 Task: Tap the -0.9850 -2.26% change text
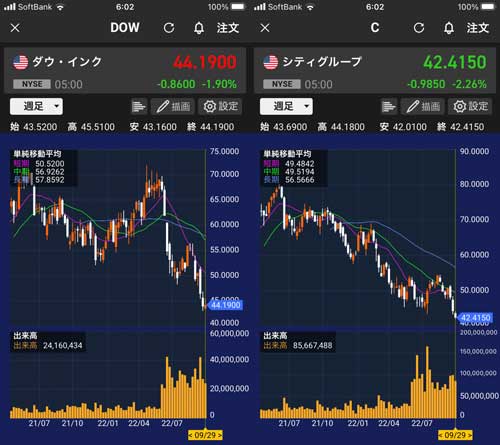tap(447, 84)
